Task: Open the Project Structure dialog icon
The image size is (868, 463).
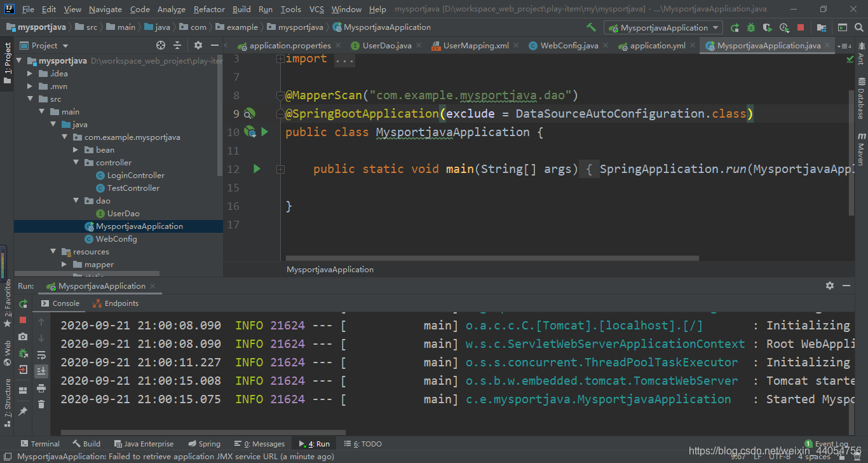Action: point(822,27)
